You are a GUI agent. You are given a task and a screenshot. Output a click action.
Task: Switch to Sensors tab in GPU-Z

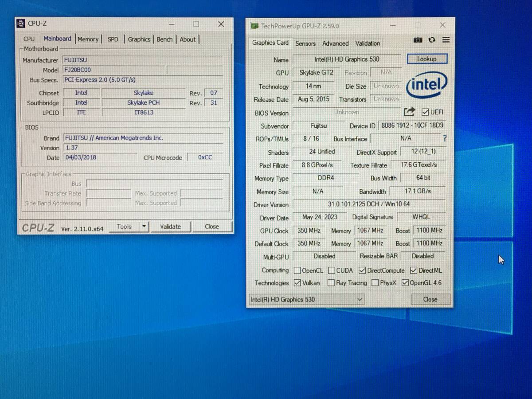pyautogui.click(x=305, y=43)
